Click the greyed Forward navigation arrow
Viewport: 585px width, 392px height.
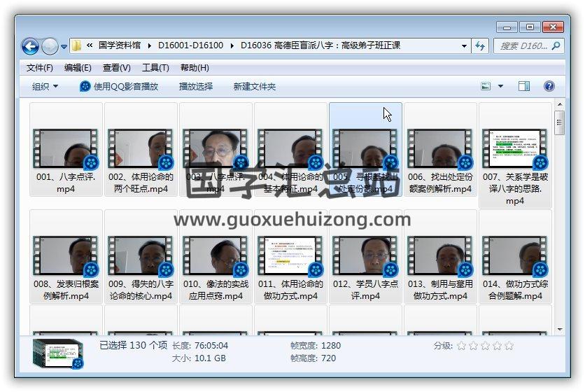point(50,47)
